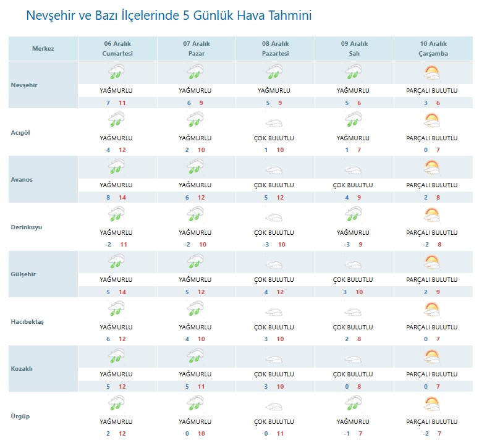Select the 06 Aralık Cumartesi column header
The image size is (479, 448).
point(117,48)
